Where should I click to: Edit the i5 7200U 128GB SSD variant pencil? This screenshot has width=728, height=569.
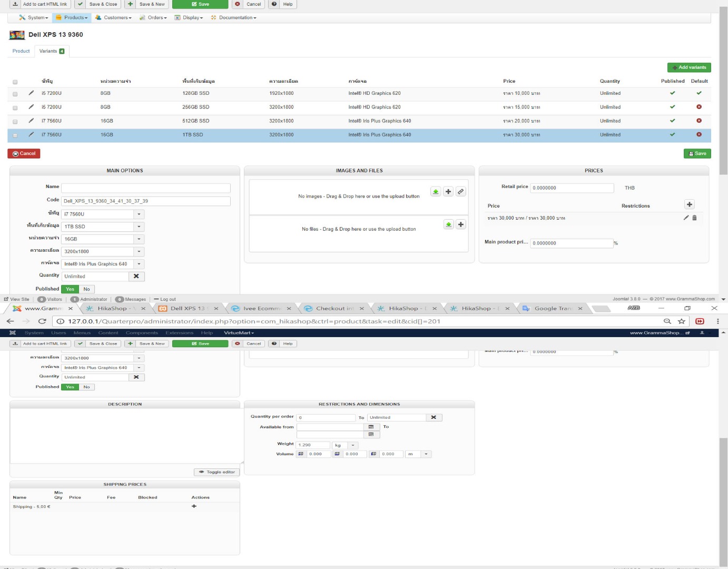pos(31,93)
